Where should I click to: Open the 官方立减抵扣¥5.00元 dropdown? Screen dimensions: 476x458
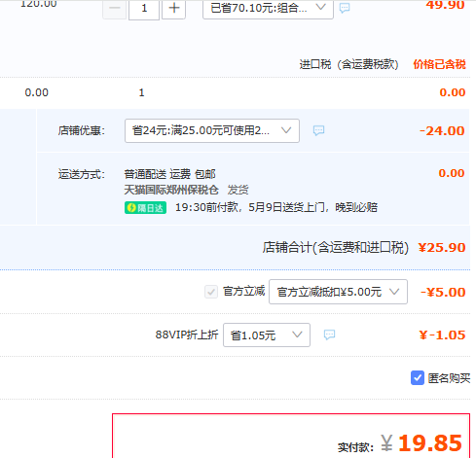coord(338,292)
